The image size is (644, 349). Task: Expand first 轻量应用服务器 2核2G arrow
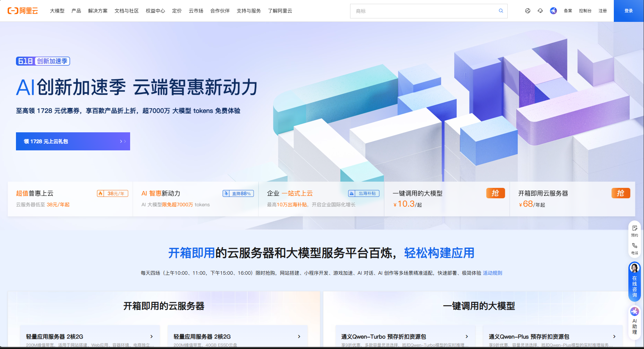tap(152, 336)
